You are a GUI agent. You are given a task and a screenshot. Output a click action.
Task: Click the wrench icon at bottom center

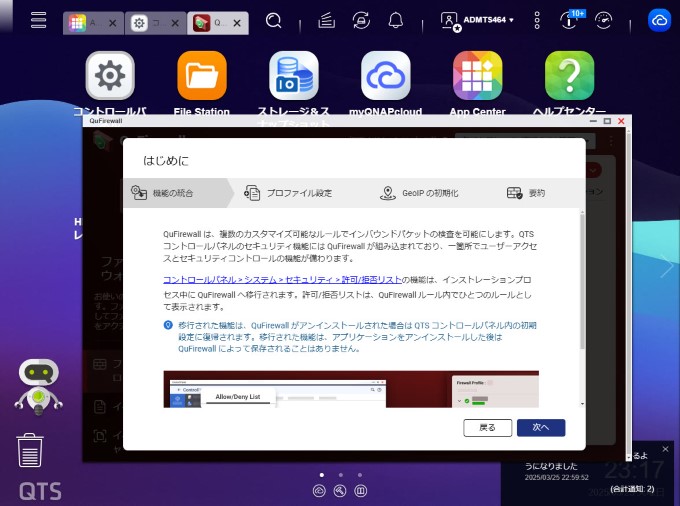[340, 491]
